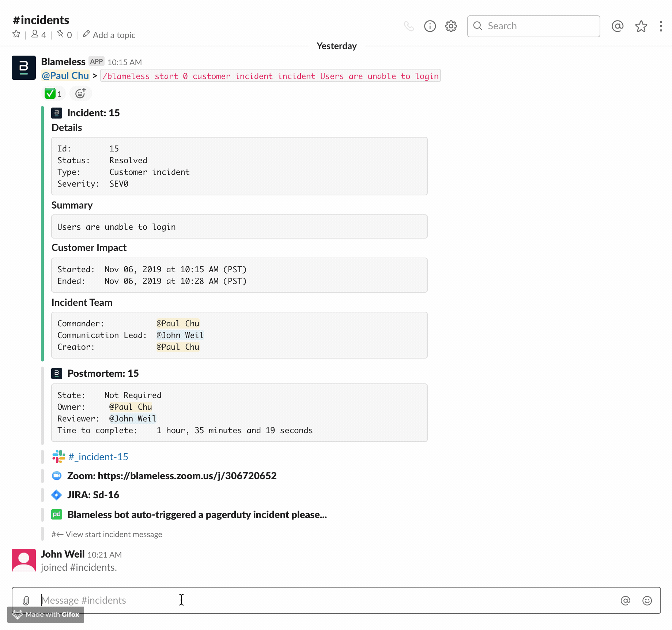Open @Paul Chu as Creator
The height and width of the screenshot is (630, 672).
178,347
